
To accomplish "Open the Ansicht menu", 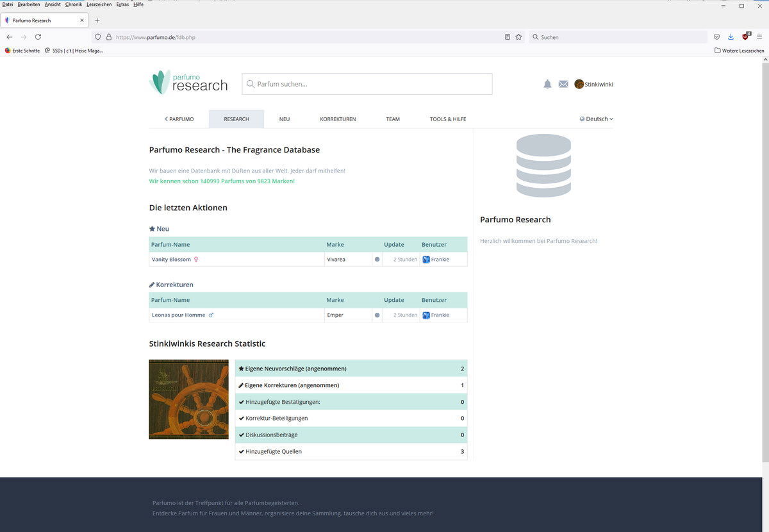I will point(53,4).
